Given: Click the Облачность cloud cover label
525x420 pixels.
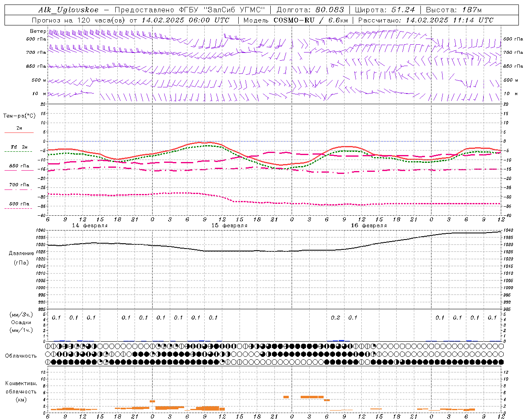Looking at the screenshot, I should click(21, 356).
